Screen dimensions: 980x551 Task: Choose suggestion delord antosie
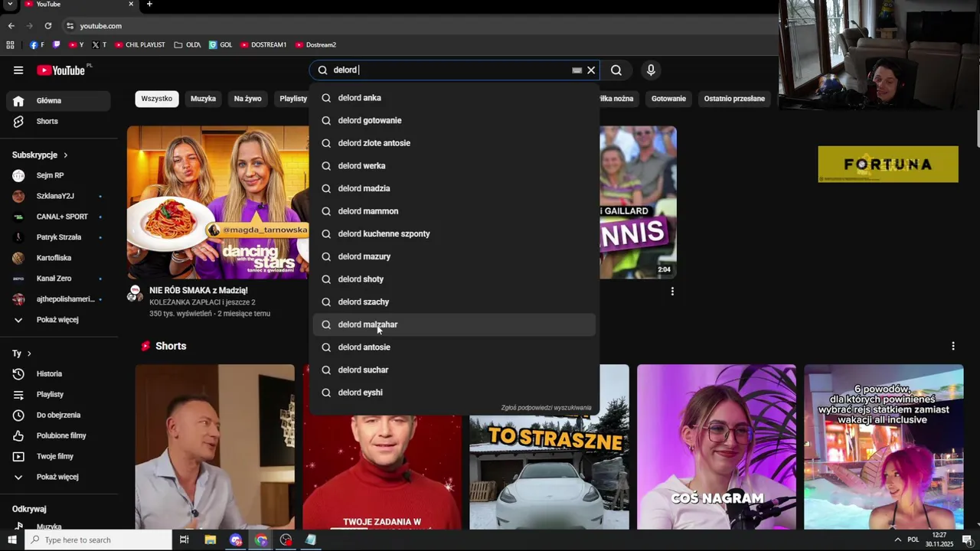click(454, 347)
